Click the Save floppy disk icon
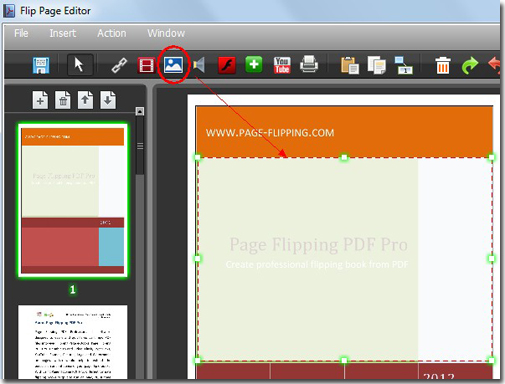This screenshot has width=505, height=384. click(x=41, y=65)
